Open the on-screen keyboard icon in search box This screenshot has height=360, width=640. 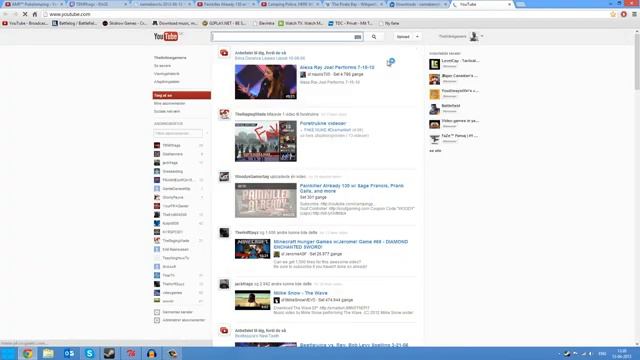(358, 37)
